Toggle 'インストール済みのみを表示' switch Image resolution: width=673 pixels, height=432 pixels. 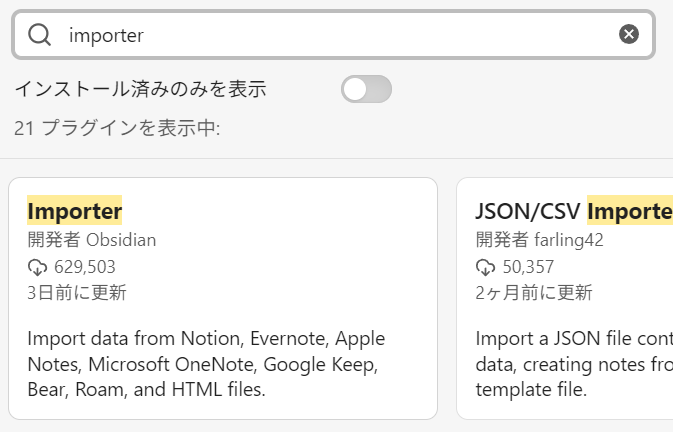pyautogui.click(x=366, y=89)
